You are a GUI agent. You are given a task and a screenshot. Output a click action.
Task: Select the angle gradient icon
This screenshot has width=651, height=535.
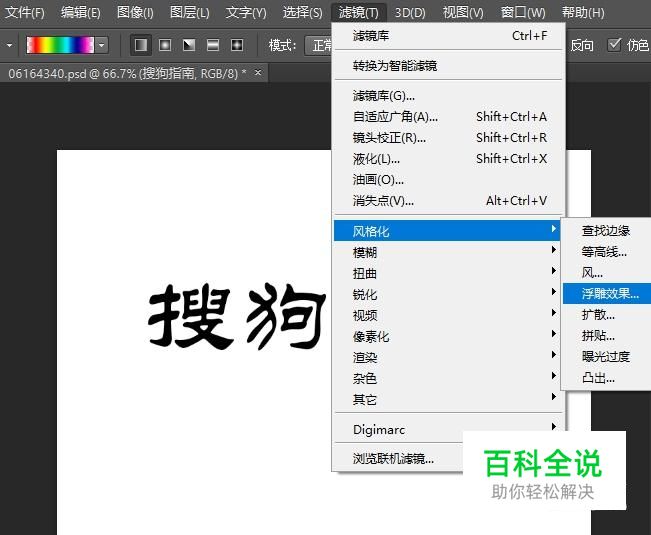click(x=189, y=45)
